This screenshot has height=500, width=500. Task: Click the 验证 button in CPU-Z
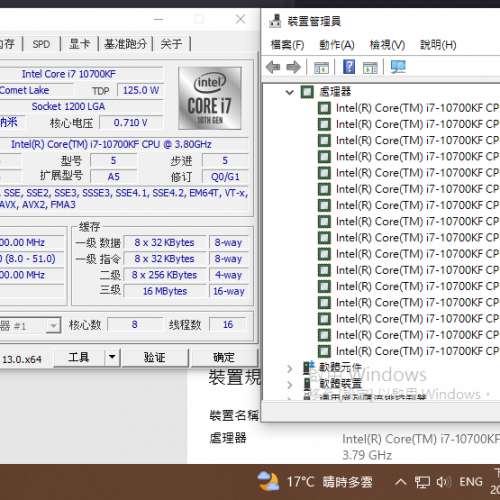click(155, 358)
